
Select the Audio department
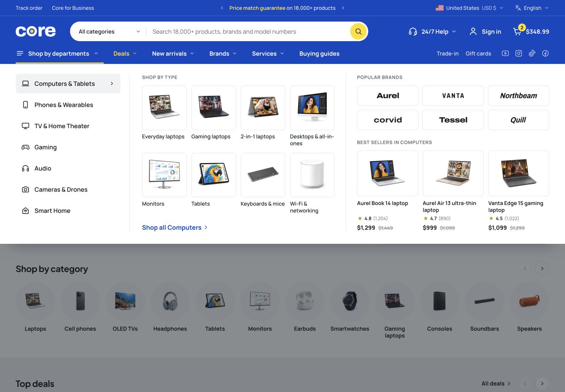point(68,168)
